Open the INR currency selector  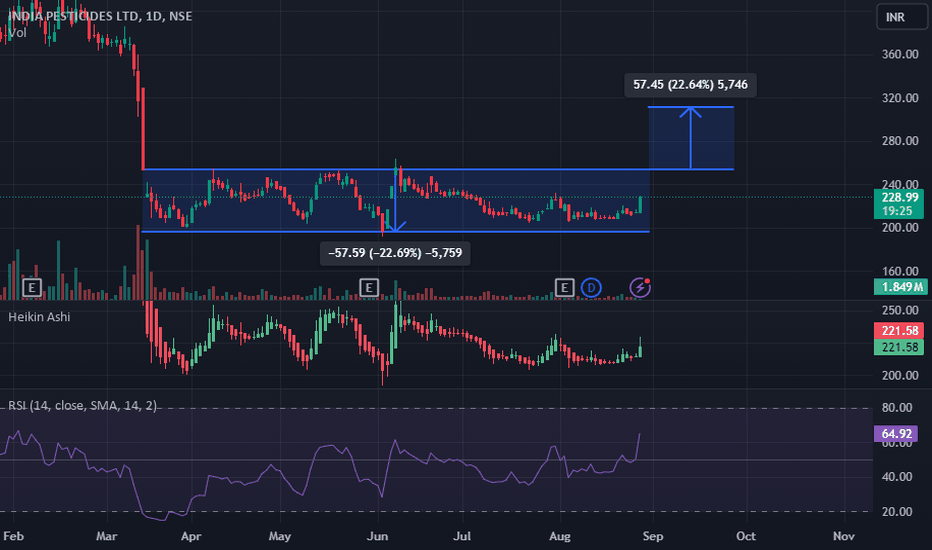[x=901, y=17]
